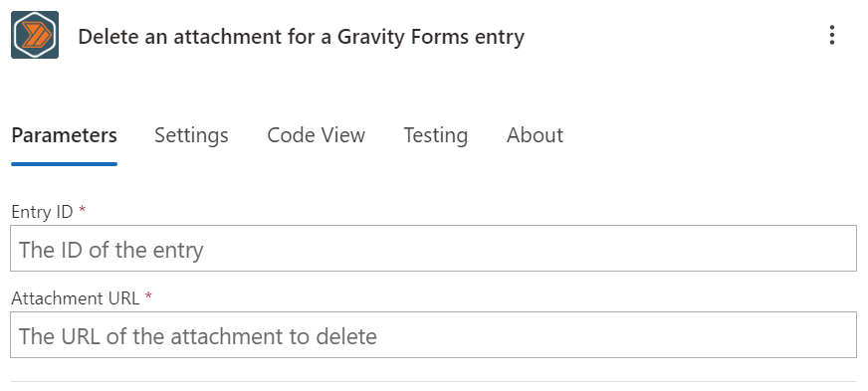
Task: Click the "Entry ID" field label
Action: point(42,211)
